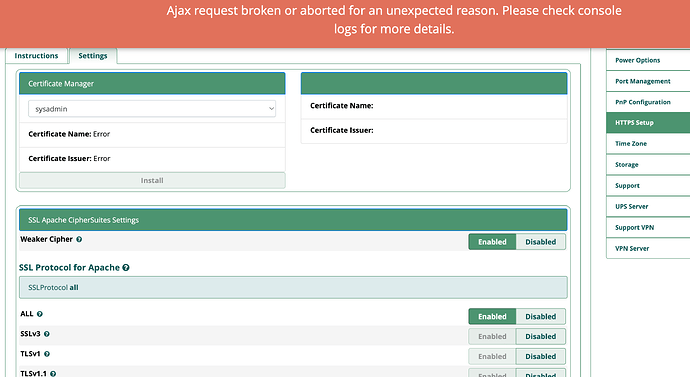Enable the ALL protocol option
Image resolution: width=690 pixels, height=377 pixels.
point(492,316)
